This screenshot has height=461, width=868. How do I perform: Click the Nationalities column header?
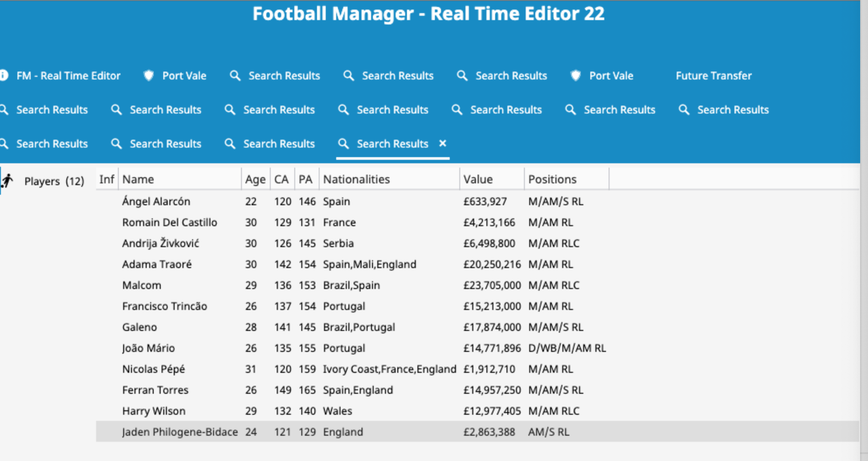[356, 179]
